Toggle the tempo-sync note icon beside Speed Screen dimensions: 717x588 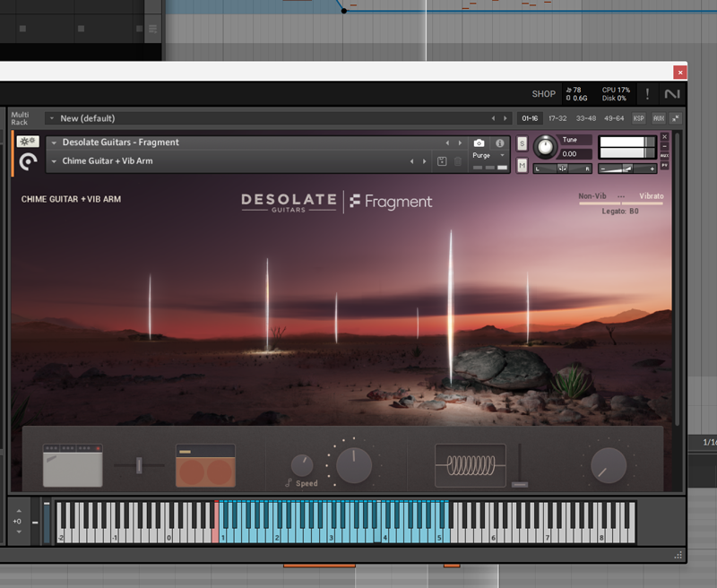coord(288,483)
